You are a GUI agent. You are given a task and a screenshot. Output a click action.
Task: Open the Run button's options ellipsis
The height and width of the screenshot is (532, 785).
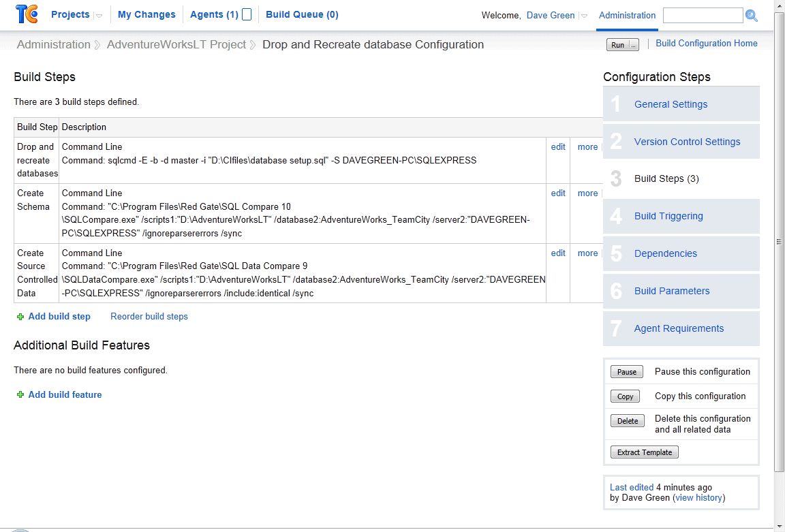[x=633, y=45]
